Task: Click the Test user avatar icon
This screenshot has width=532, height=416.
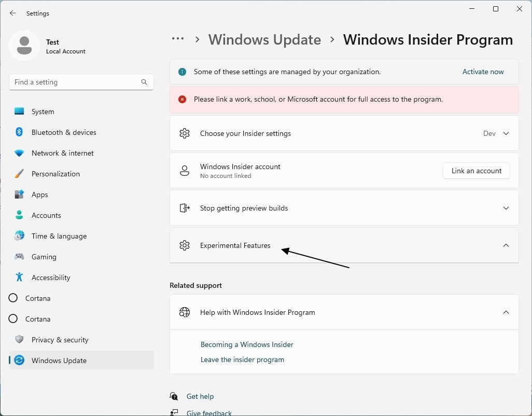Action: 24,46
